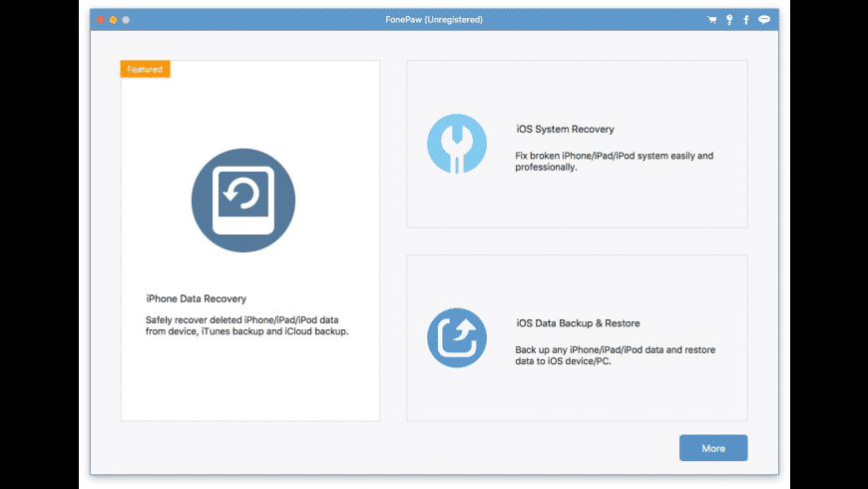Select the iOS System Recovery title
The height and width of the screenshot is (489, 868).
(x=565, y=129)
